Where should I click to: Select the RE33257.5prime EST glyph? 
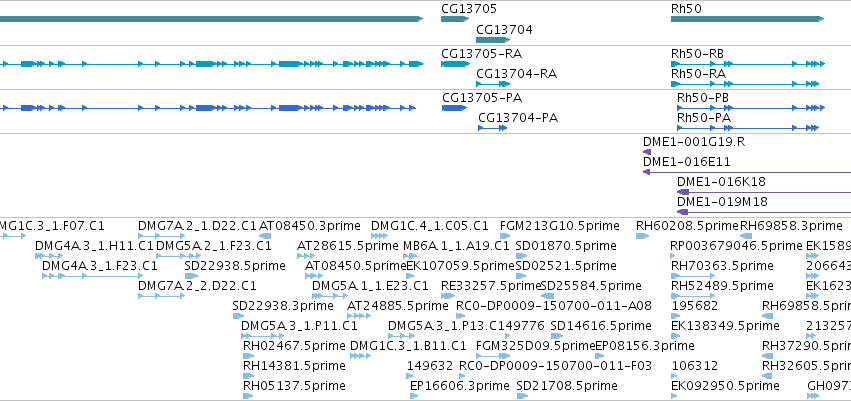coord(448,296)
